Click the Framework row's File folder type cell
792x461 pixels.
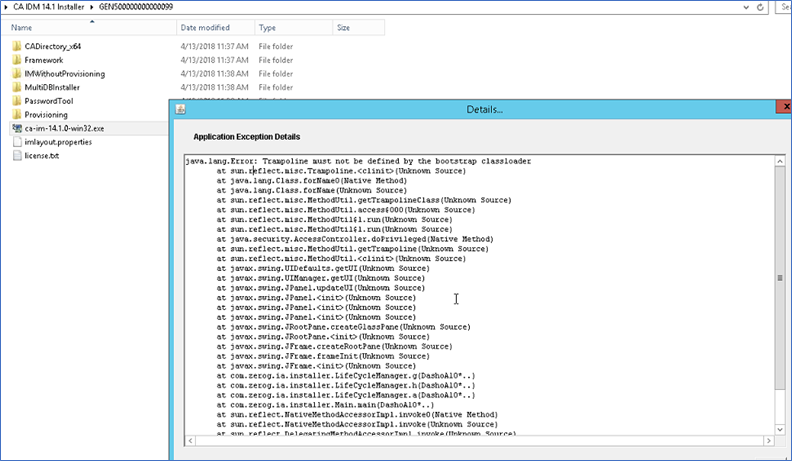click(275, 60)
